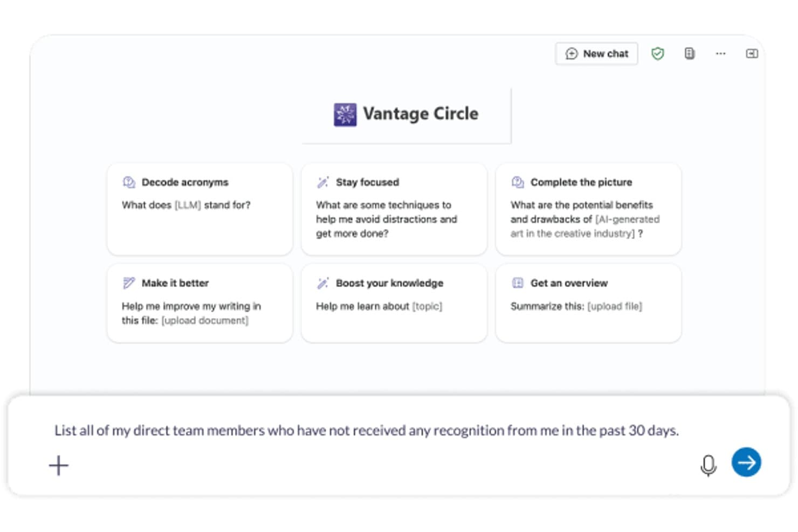Click the chat-plus icon inside New chat
This screenshot has height=532, width=798.
[x=572, y=54]
